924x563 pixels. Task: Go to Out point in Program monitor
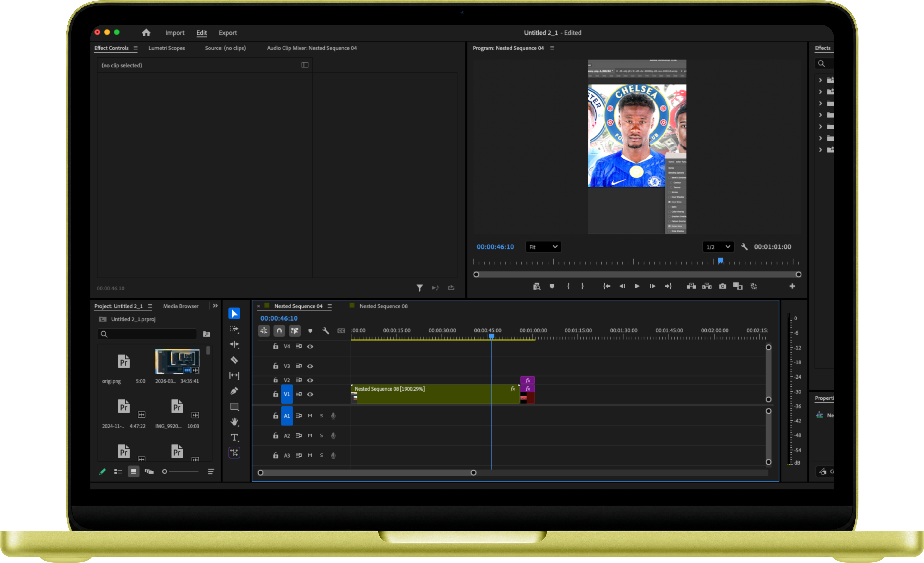click(668, 286)
